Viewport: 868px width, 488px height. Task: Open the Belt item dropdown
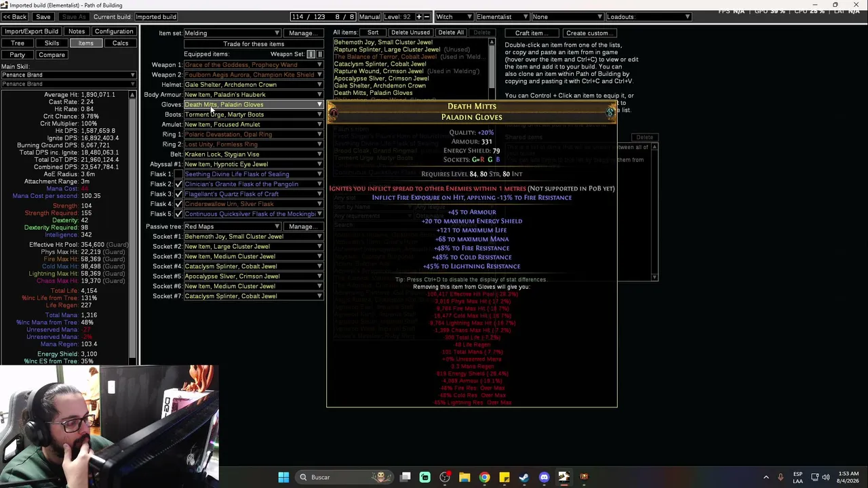point(254,155)
